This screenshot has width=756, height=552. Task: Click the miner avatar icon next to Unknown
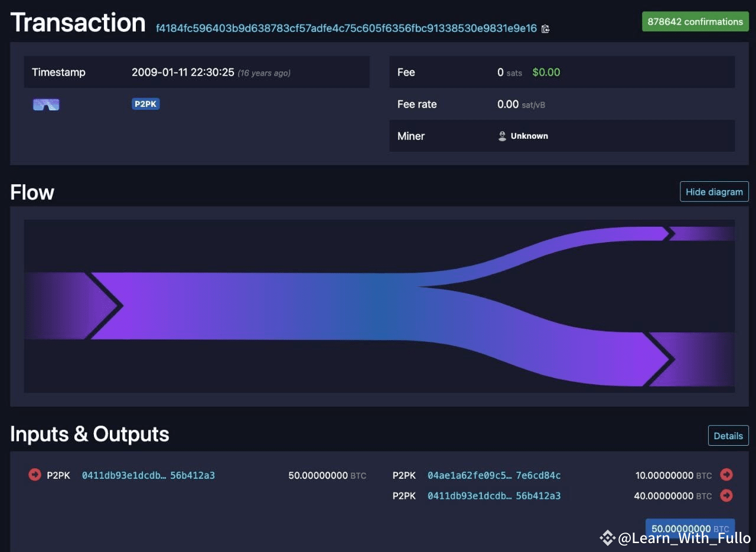click(501, 136)
